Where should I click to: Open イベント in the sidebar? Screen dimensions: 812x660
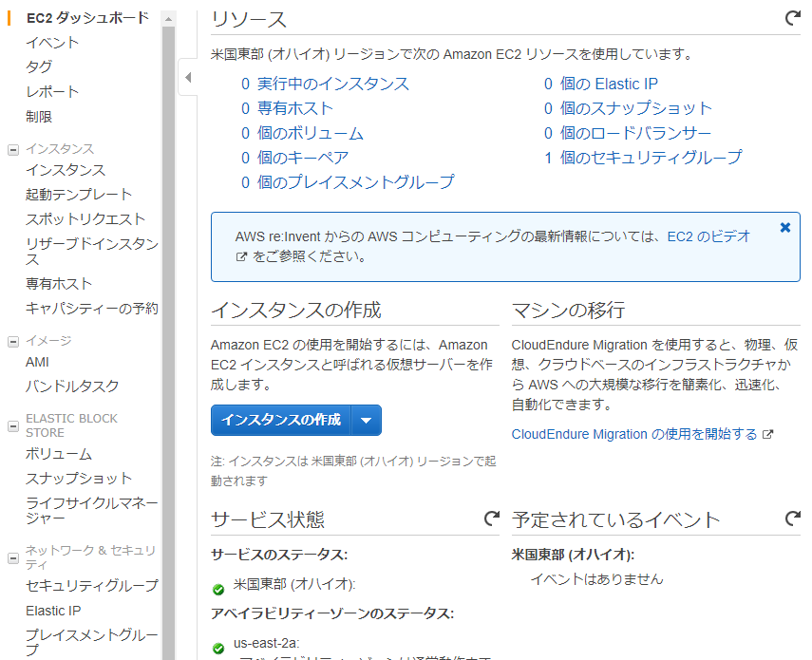pos(52,43)
